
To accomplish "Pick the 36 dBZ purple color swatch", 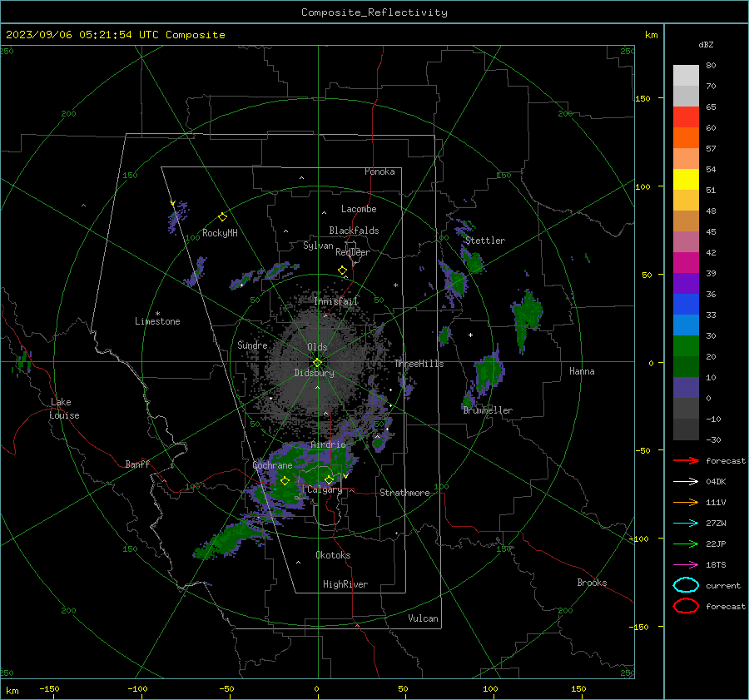I will [x=686, y=283].
